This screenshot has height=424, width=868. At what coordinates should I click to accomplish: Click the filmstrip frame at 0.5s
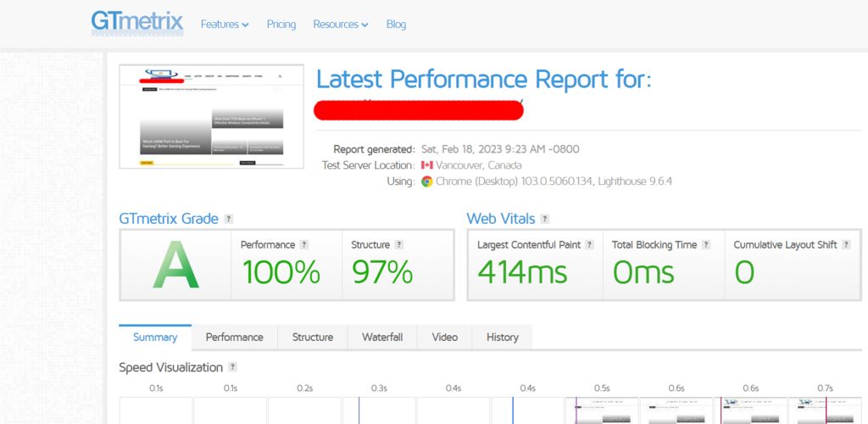(x=602, y=410)
